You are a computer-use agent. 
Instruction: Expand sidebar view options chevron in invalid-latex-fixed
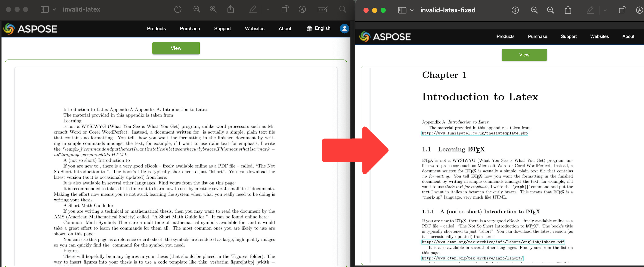(x=412, y=10)
